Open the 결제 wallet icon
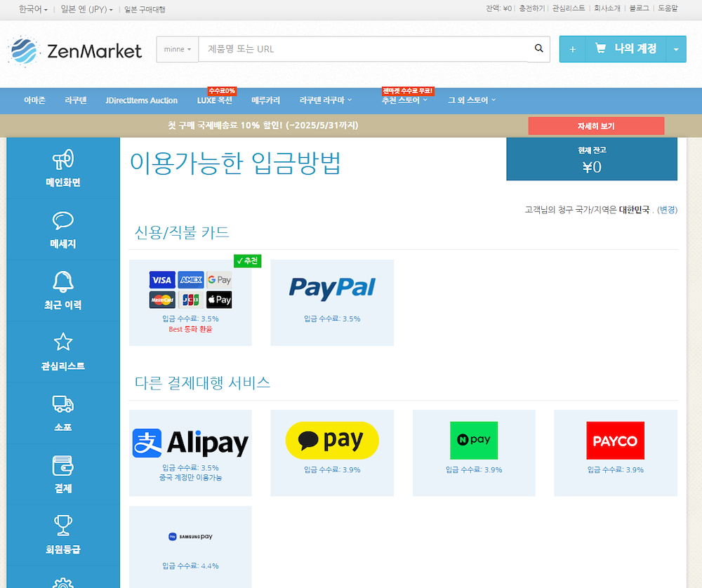Screen dimensions: 702x588 (x=63, y=465)
